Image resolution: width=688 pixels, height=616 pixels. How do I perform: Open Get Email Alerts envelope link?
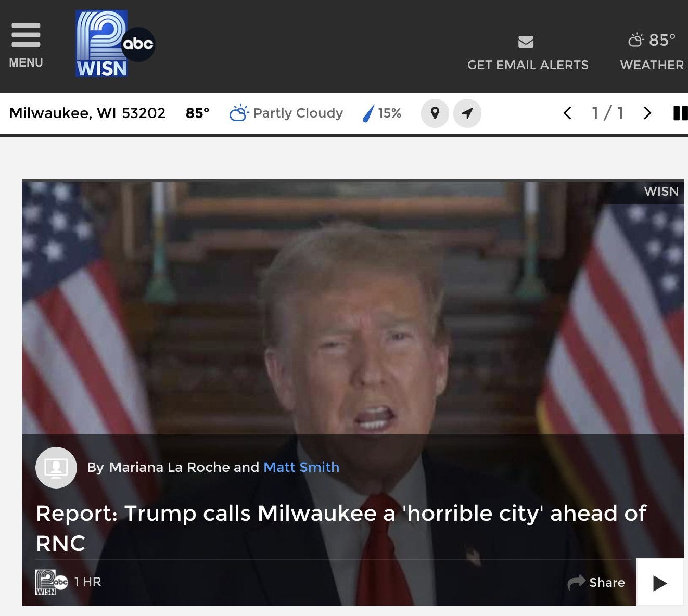point(527,53)
